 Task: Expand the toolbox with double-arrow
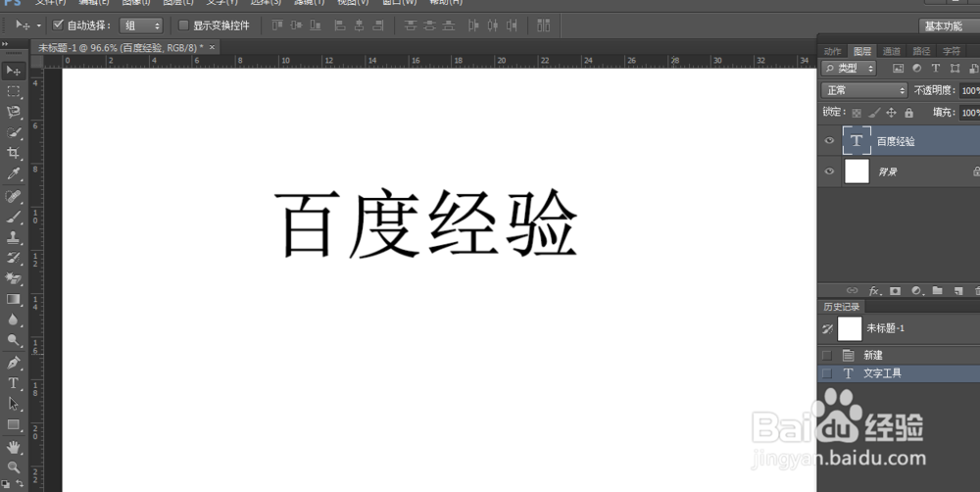5,44
